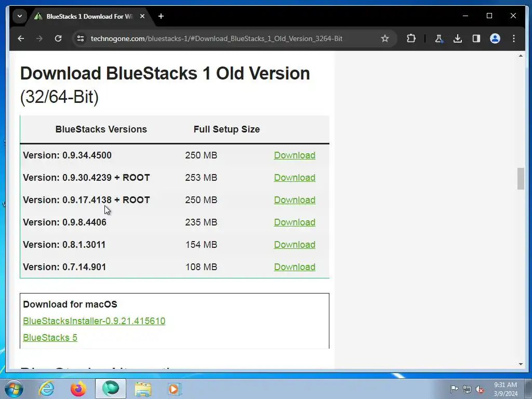
Task: Open Chrome Labs flask icon
Action: pyautogui.click(x=438, y=38)
